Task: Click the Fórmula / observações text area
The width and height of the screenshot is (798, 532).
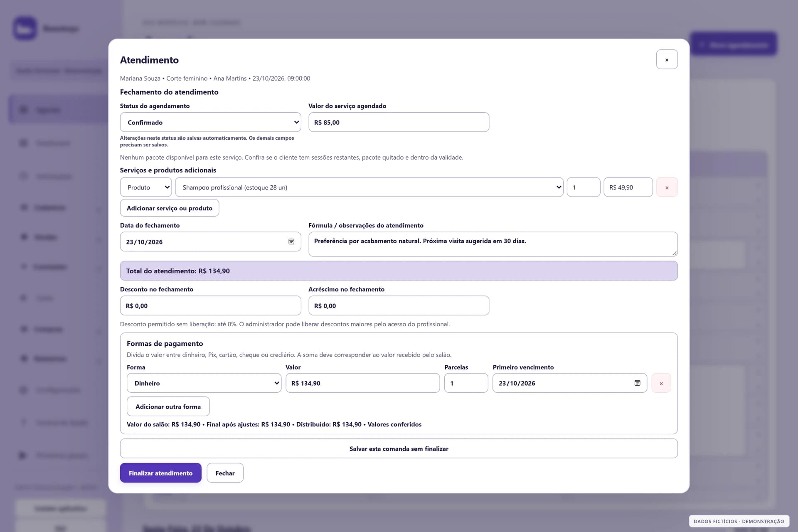Action: pos(493,244)
